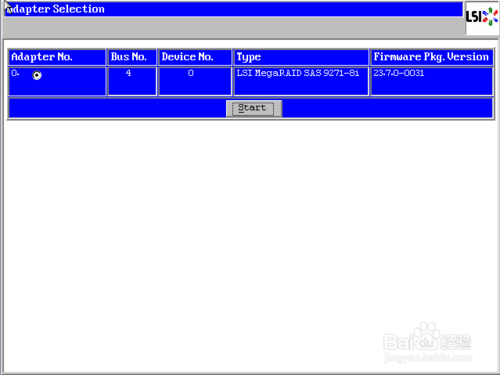Click the Adapter No. column header
This screenshot has width=500, height=375.
pyautogui.click(x=57, y=57)
